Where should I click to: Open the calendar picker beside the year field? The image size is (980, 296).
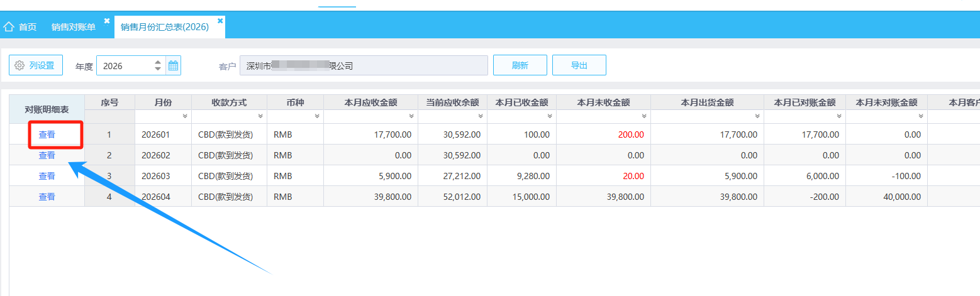[x=173, y=65]
